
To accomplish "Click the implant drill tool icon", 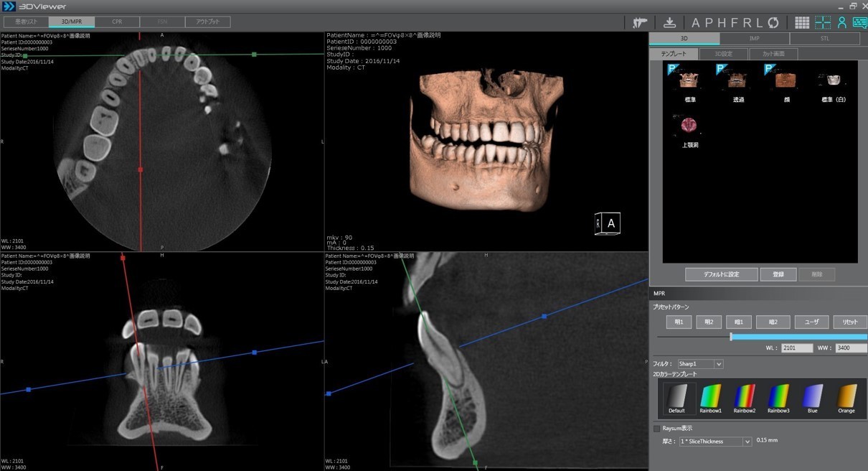I will (640, 23).
